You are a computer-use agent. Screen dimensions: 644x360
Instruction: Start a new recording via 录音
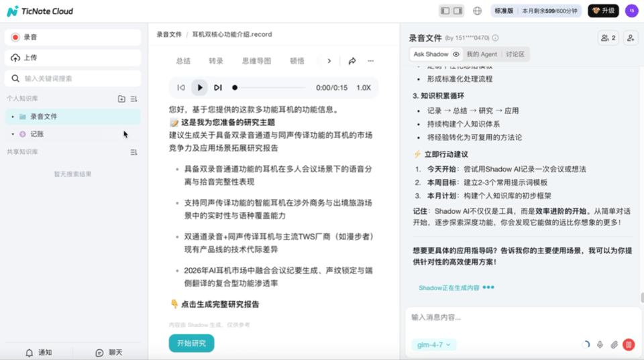click(72, 38)
